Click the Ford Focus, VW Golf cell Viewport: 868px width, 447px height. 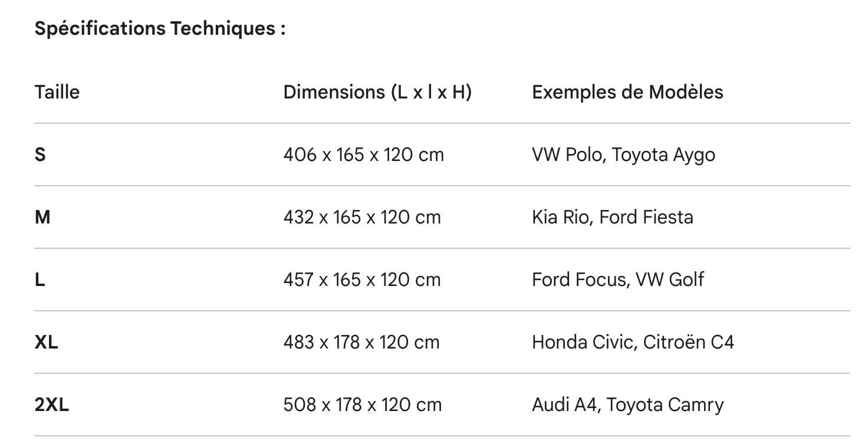(618, 280)
